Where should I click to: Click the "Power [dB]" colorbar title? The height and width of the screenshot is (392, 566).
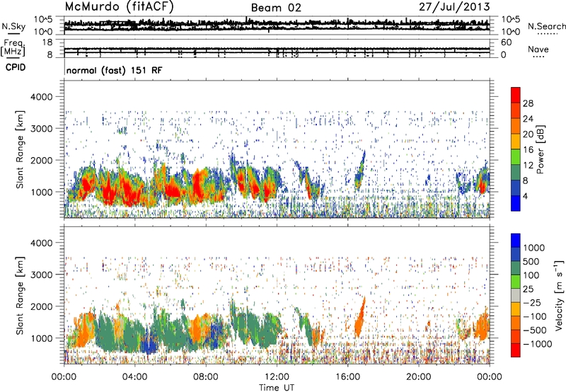(541, 149)
